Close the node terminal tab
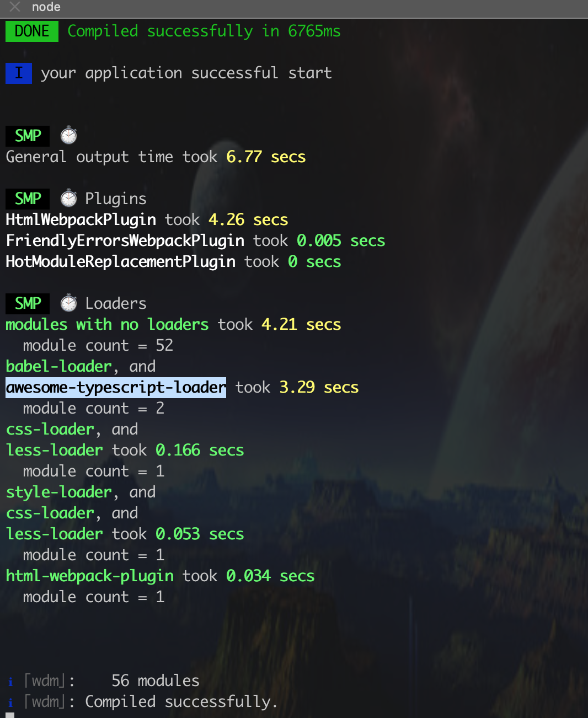 tap(15, 7)
